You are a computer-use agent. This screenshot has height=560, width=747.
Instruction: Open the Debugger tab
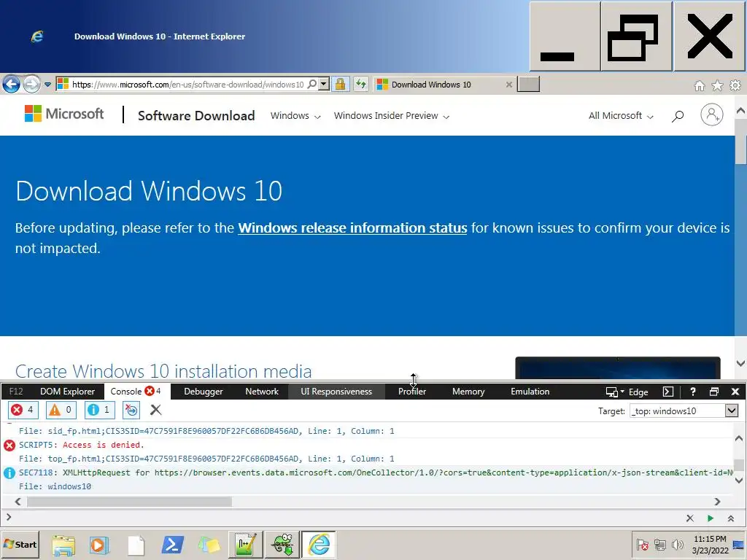[x=204, y=392]
